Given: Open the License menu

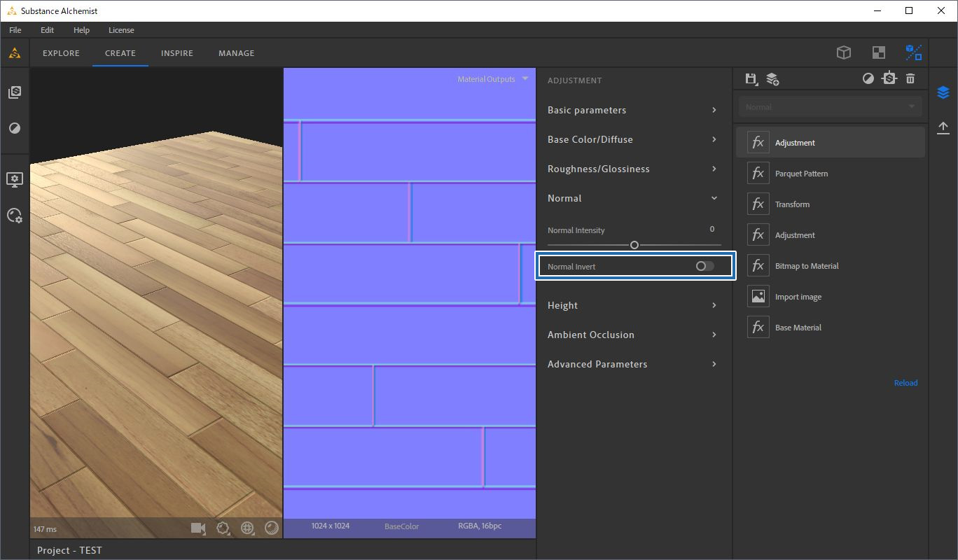Looking at the screenshot, I should (x=121, y=30).
